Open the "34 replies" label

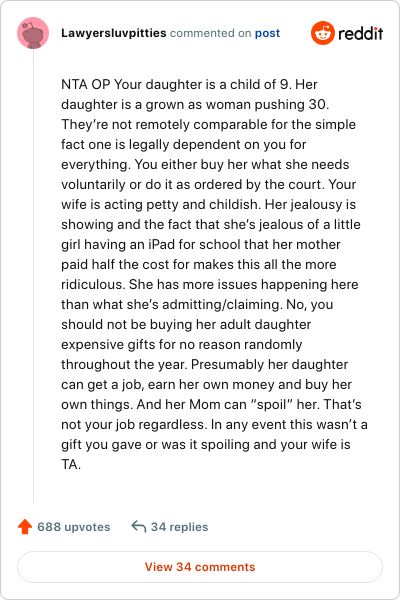point(180,527)
